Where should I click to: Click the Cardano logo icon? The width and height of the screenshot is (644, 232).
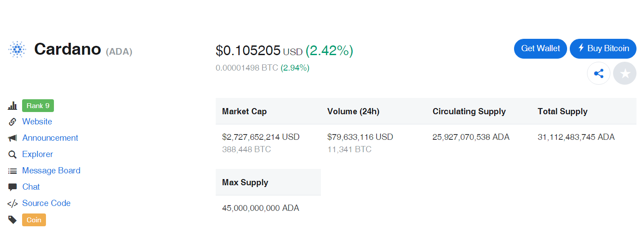17,49
